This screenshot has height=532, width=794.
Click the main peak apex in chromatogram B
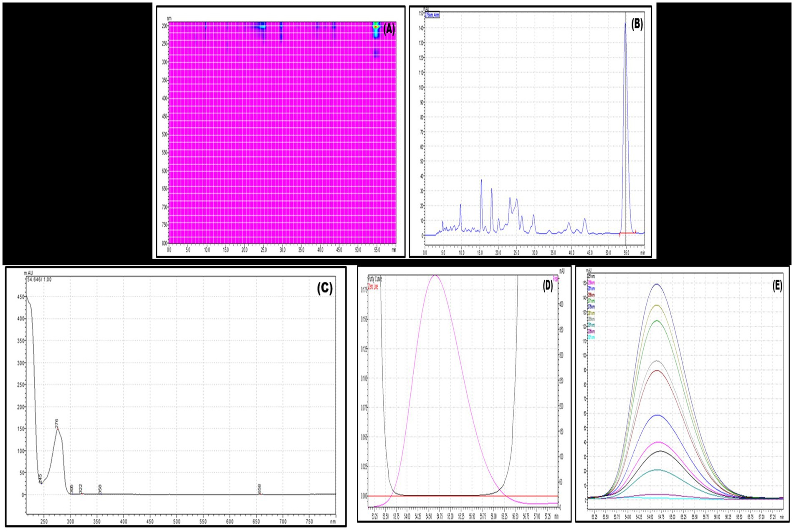(625, 24)
